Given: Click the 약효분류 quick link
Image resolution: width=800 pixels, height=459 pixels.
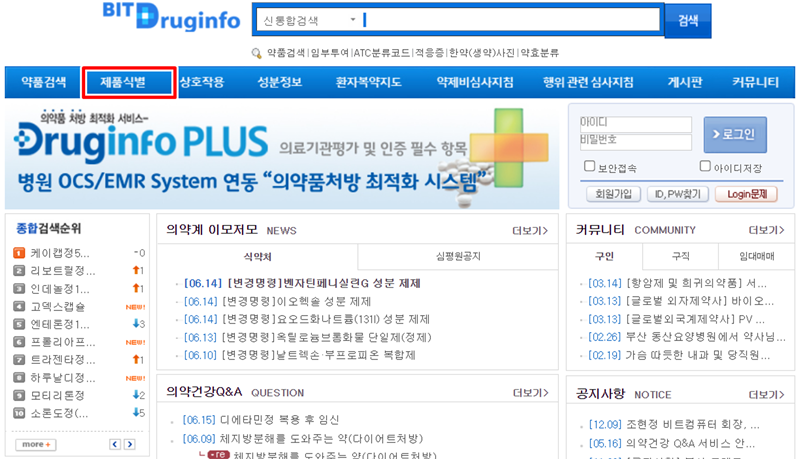Looking at the screenshot, I should click(x=539, y=53).
